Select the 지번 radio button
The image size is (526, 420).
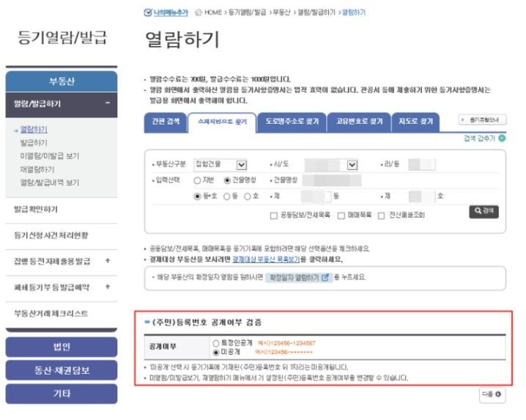point(197,180)
